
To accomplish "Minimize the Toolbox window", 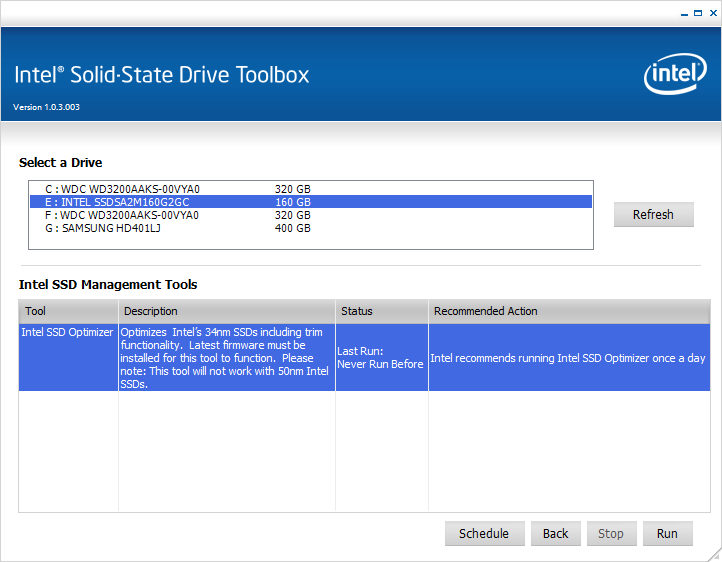I will tap(684, 14).
